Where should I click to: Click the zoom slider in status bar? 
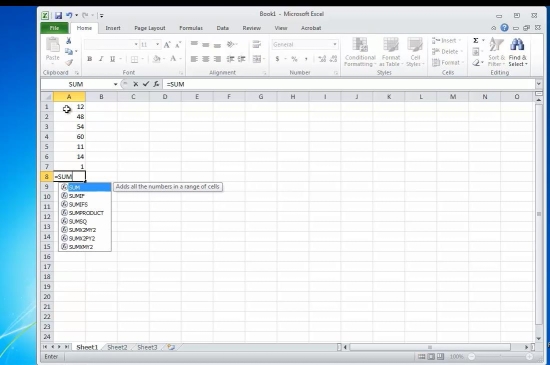click(500, 357)
